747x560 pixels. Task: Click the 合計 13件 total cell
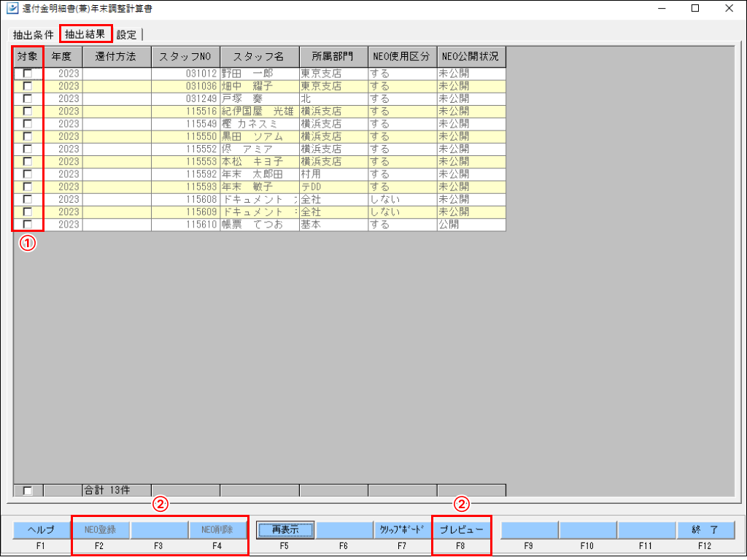117,490
